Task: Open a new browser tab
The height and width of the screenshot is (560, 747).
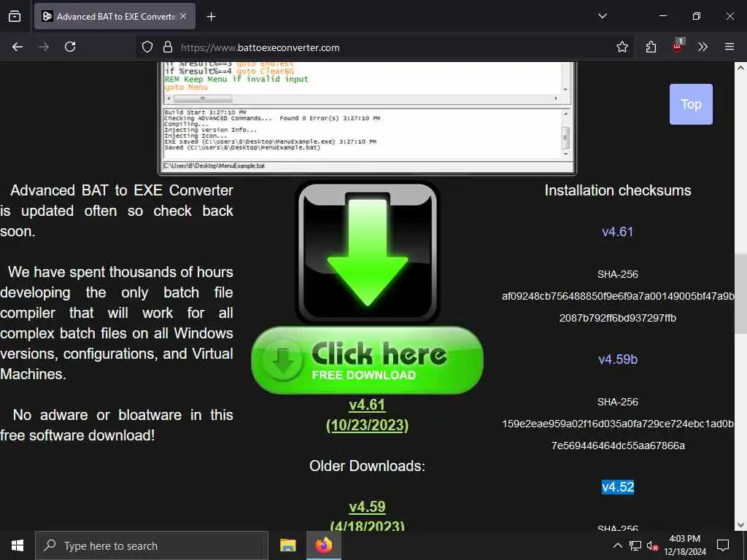Action: point(211,17)
